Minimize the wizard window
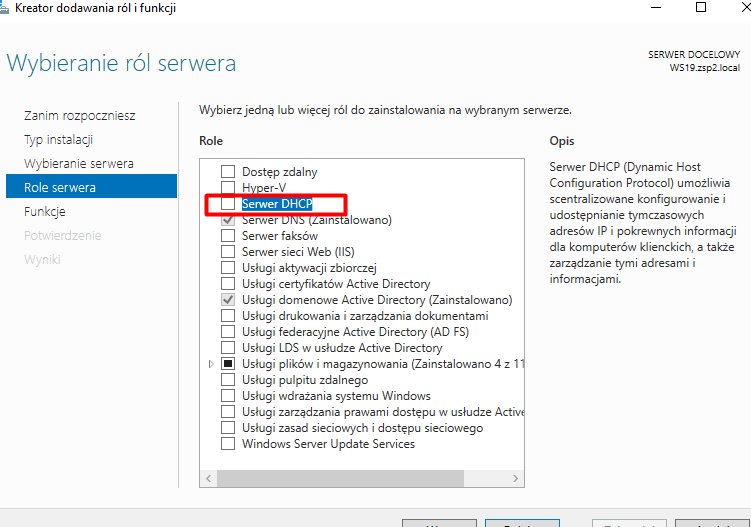The height and width of the screenshot is (527, 751). (654, 8)
